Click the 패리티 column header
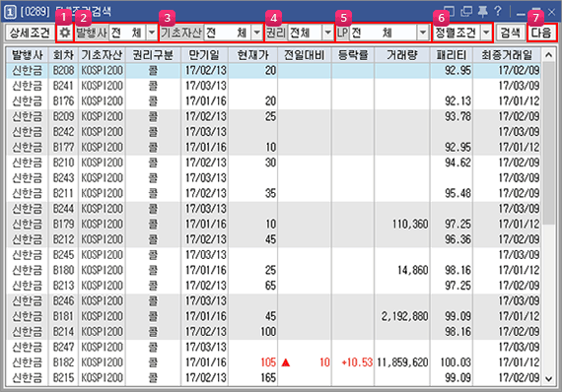Viewport: 562px width, 392px height. [x=452, y=55]
